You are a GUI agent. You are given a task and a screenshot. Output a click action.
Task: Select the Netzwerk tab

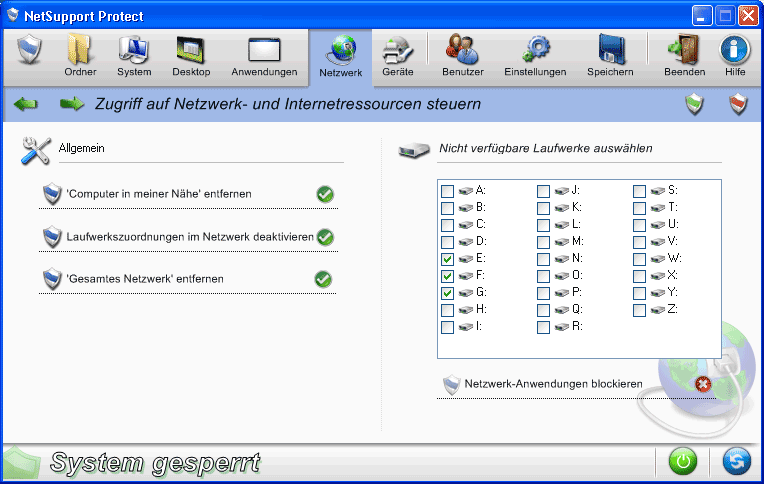341,56
